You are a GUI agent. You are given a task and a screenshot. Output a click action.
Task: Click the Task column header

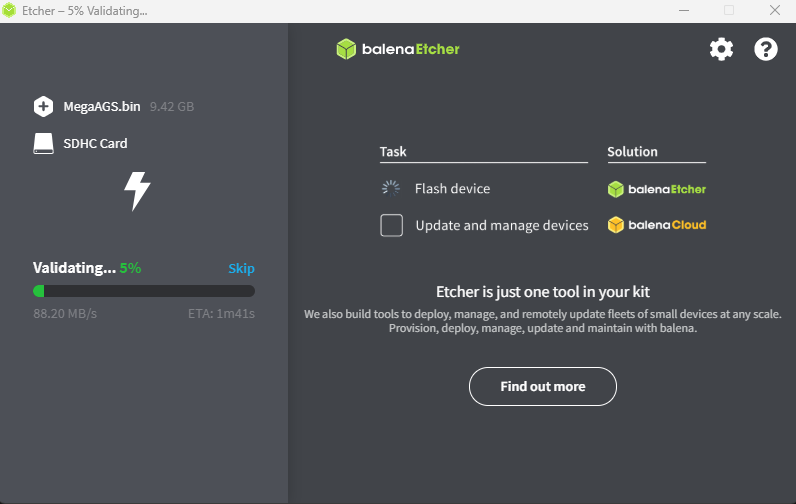click(393, 152)
